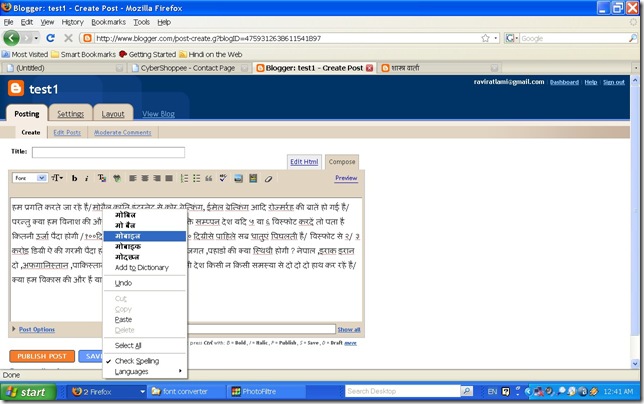The image size is (644, 404).
Task: Open the Moderate Comments link
Action: (122, 132)
